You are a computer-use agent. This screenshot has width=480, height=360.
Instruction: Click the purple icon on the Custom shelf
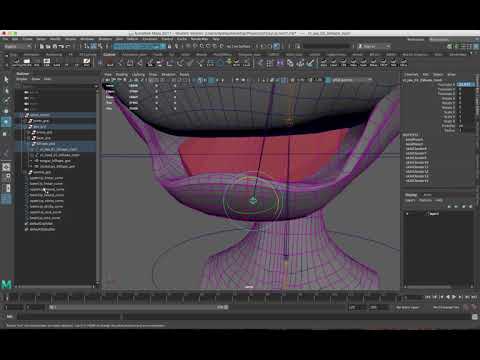coord(280,62)
